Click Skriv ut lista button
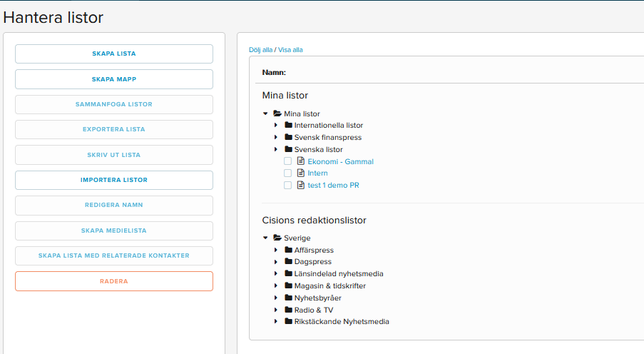The height and width of the screenshot is (354, 644). click(x=114, y=155)
